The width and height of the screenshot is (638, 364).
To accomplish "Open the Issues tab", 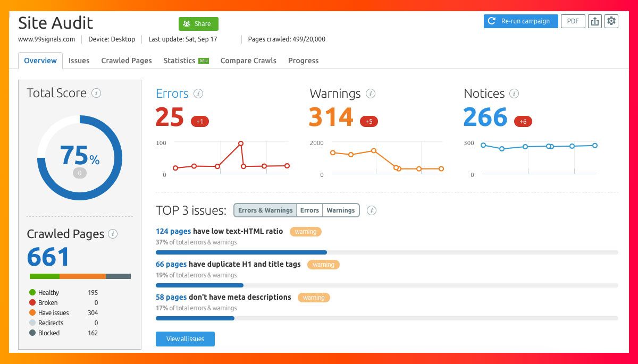I will pyautogui.click(x=79, y=61).
